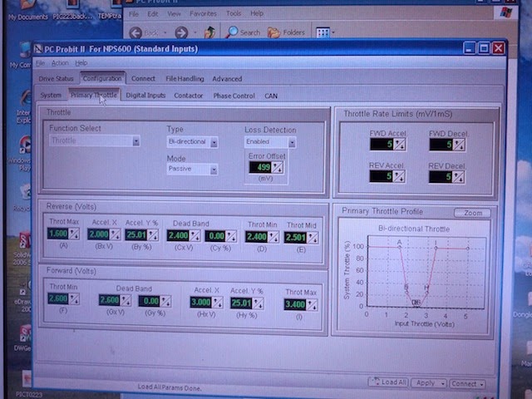Screen dimensions: 532x399
Task: Select the Primary Throttle sub-tab
Action: pos(94,95)
